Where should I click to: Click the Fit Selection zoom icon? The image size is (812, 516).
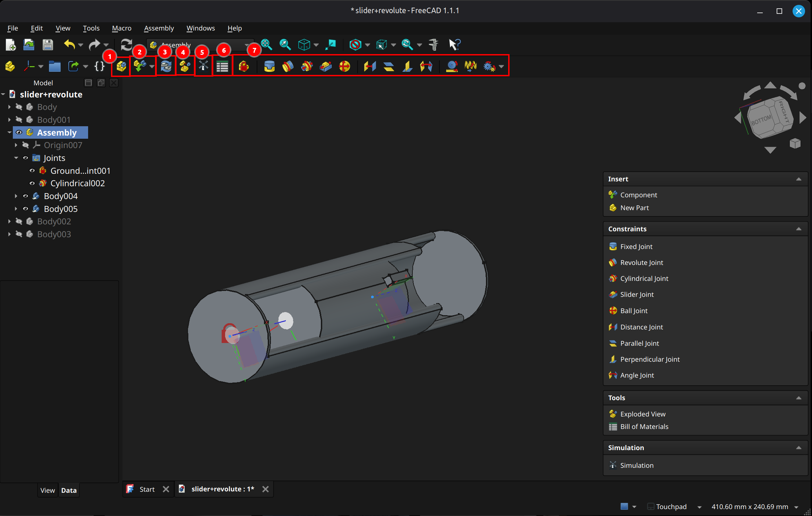point(285,44)
